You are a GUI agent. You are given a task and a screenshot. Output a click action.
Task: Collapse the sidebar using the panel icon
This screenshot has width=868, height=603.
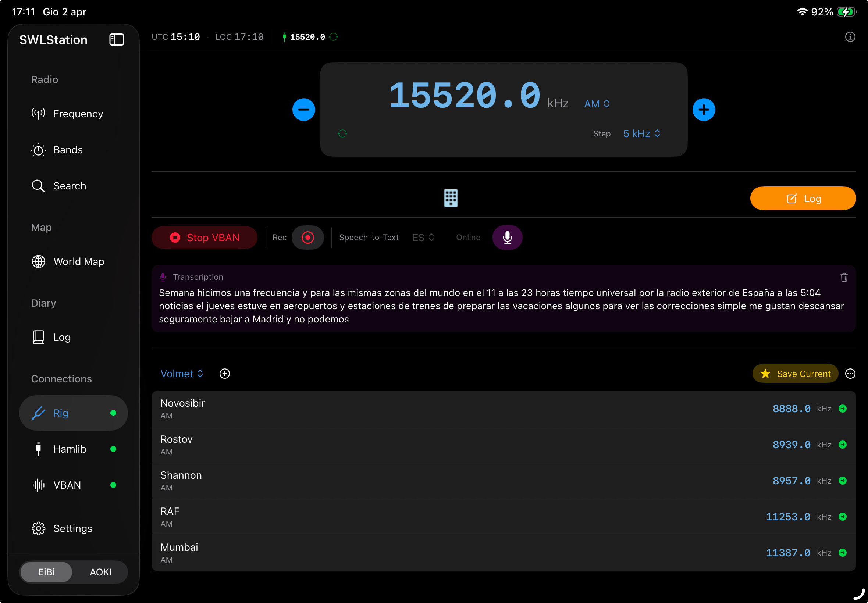pyautogui.click(x=116, y=39)
